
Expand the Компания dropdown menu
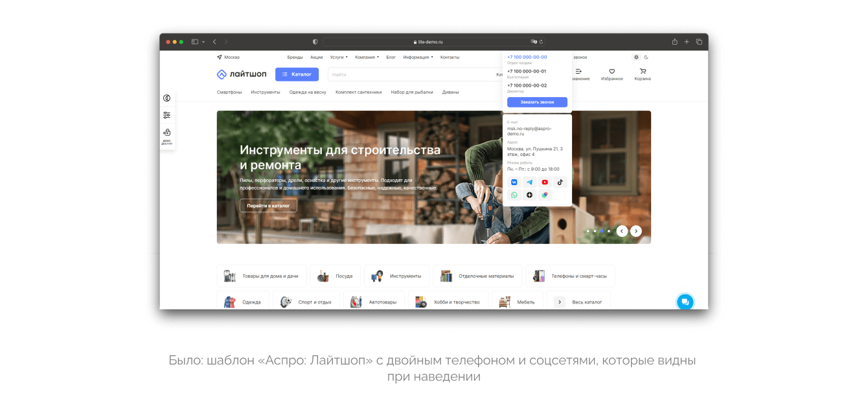(x=367, y=57)
